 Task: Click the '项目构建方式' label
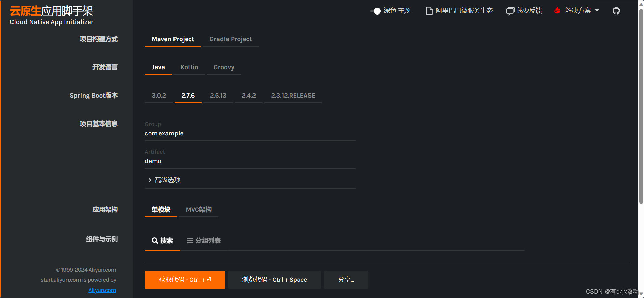coord(99,39)
